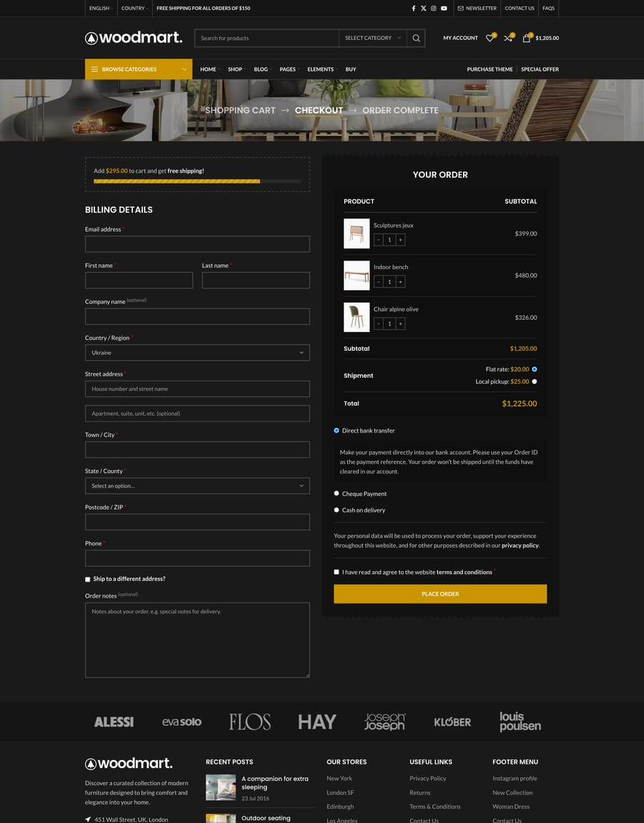Open the FAQs top bar link
Viewport: 644px width, 823px height.
tap(549, 9)
